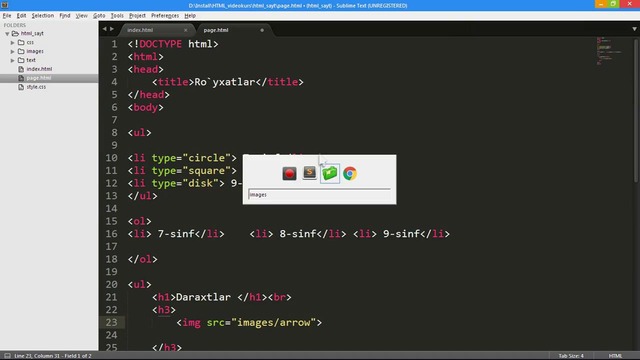Click the Sublime Text title bar app icon
Viewport: 640px width, 360px height.
point(4,5)
